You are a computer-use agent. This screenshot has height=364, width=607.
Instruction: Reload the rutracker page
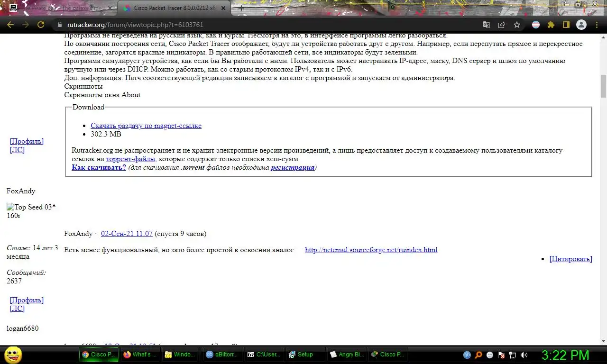pyautogui.click(x=41, y=25)
